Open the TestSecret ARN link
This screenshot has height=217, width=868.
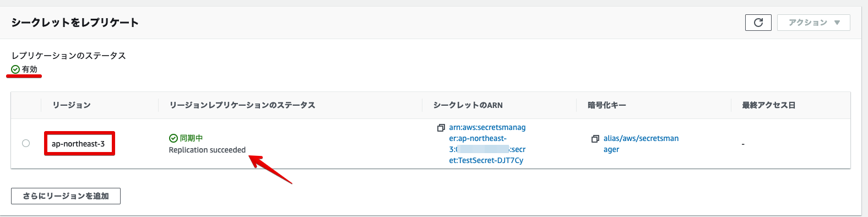click(487, 144)
